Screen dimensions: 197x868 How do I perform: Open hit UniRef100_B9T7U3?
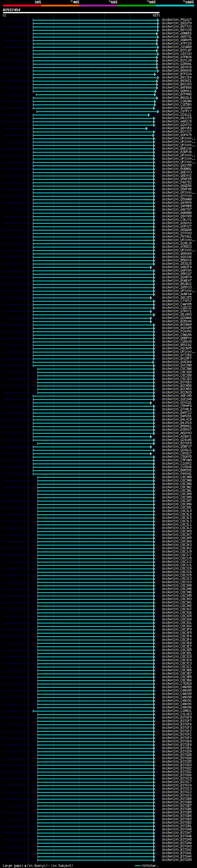point(177,27)
